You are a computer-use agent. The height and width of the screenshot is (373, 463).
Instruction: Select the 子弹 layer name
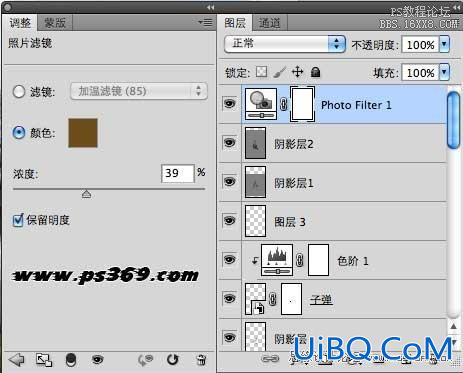click(x=321, y=300)
